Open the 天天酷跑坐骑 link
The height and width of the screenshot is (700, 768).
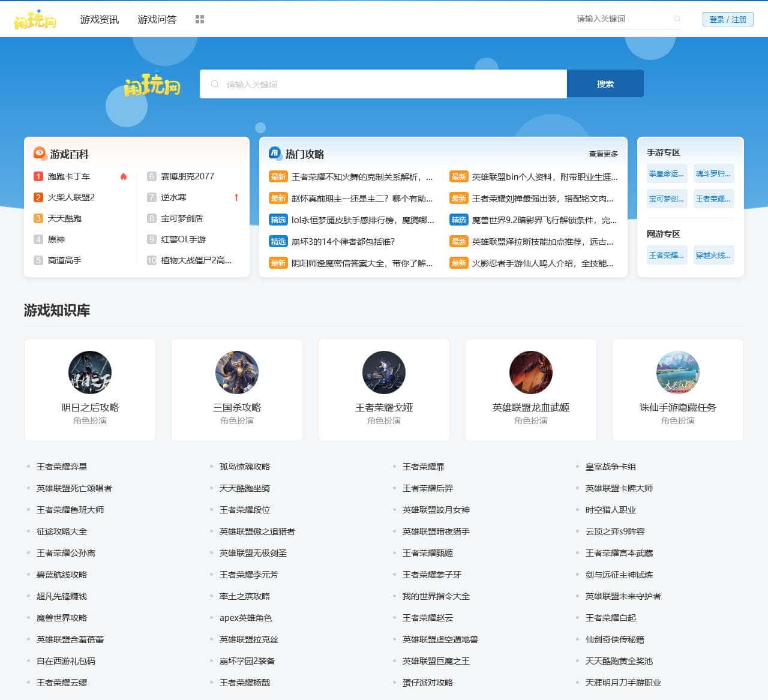245,488
